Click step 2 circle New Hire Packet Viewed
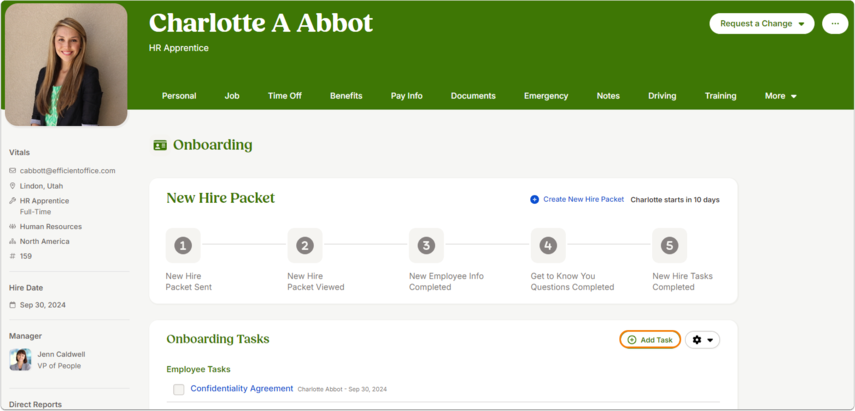 (305, 246)
